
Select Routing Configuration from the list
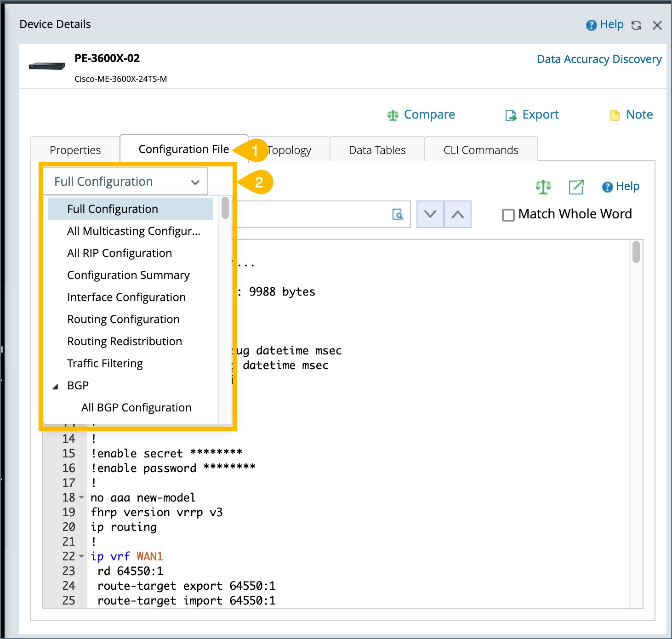[123, 319]
